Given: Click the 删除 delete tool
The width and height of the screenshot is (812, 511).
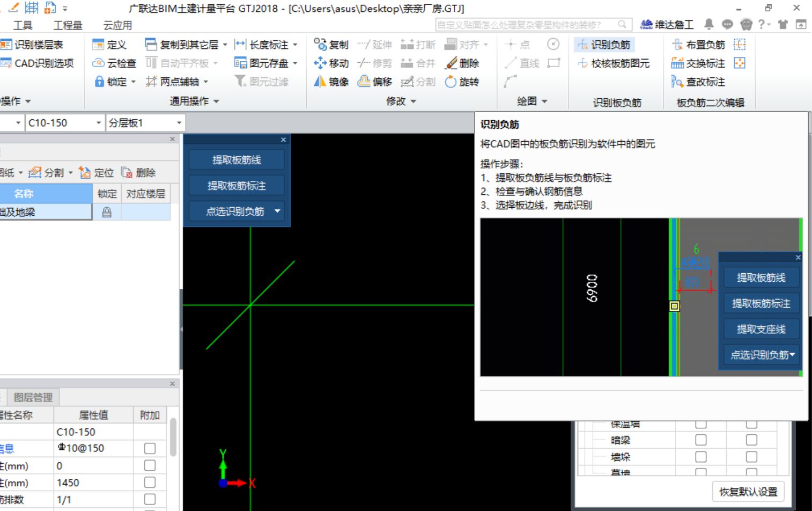Looking at the screenshot, I should (462, 63).
